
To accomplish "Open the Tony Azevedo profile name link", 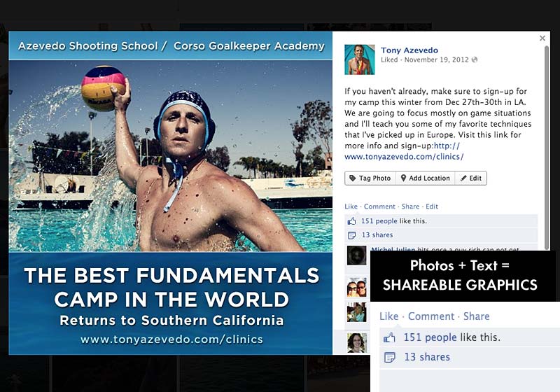I will pos(409,50).
